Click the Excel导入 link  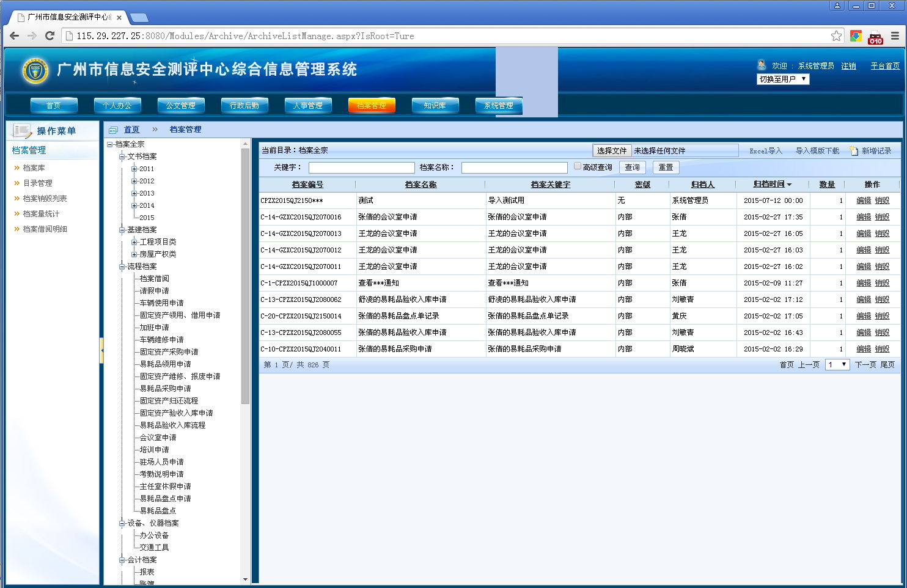click(x=766, y=150)
